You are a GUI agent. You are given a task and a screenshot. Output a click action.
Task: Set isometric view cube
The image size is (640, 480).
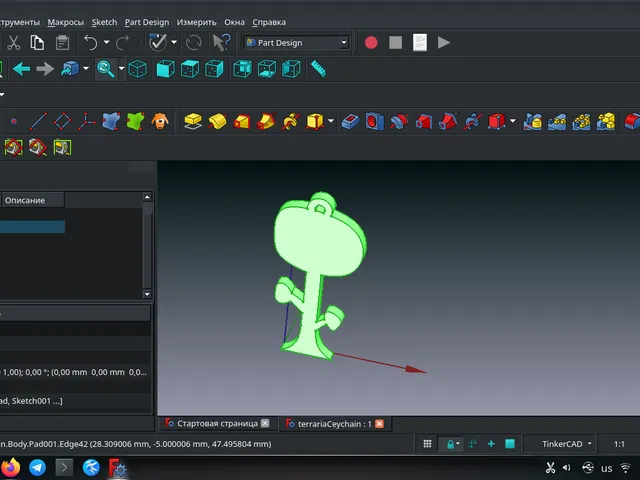tap(138, 69)
